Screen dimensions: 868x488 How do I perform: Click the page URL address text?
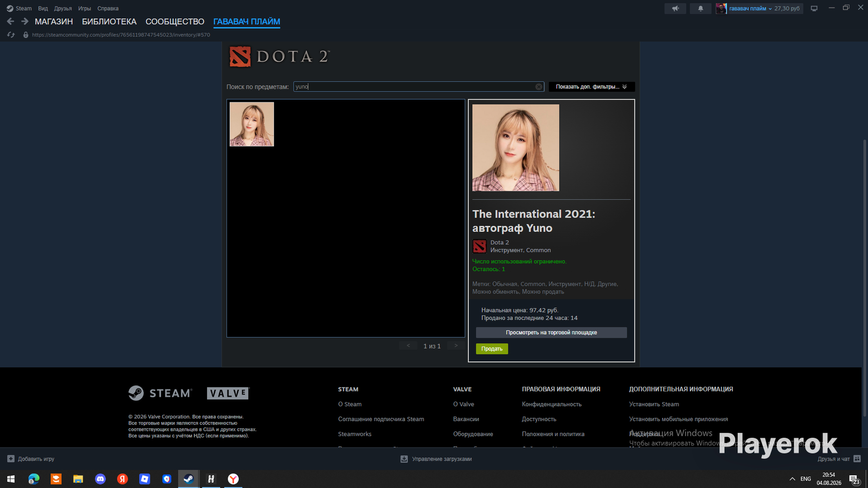pyautogui.click(x=121, y=35)
